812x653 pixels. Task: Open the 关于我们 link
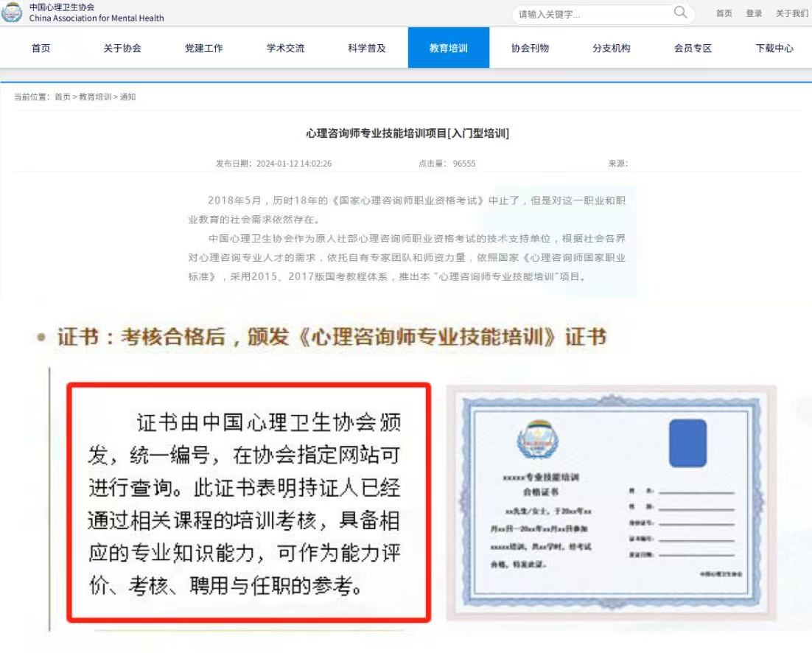[791, 13]
